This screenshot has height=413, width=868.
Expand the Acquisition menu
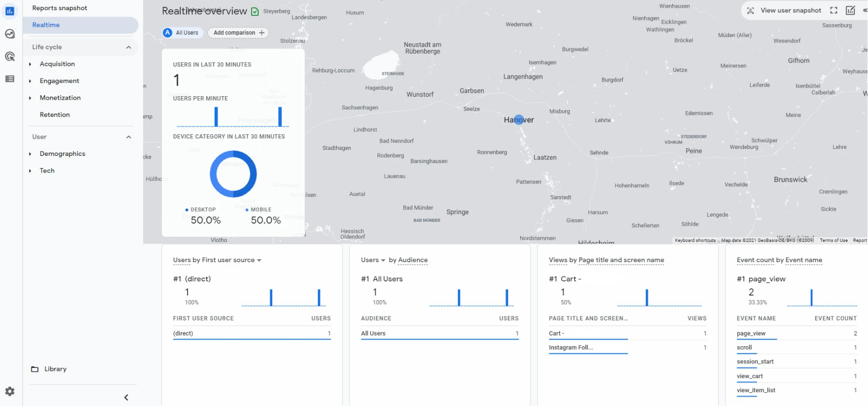point(30,64)
